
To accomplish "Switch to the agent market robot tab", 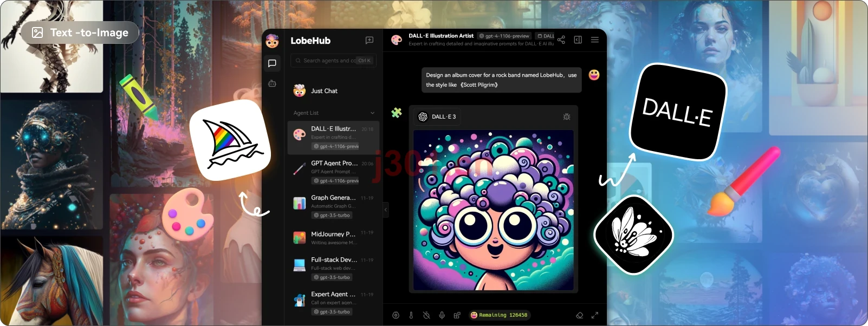I will [273, 83].
